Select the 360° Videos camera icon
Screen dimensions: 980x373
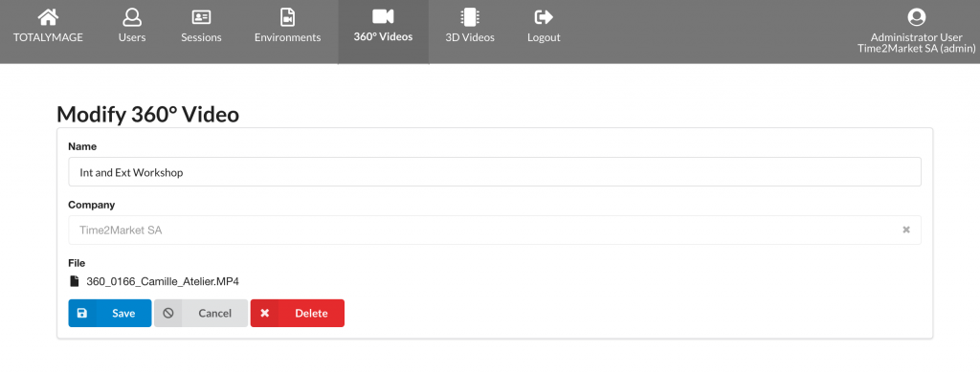(x=383, y=16)
